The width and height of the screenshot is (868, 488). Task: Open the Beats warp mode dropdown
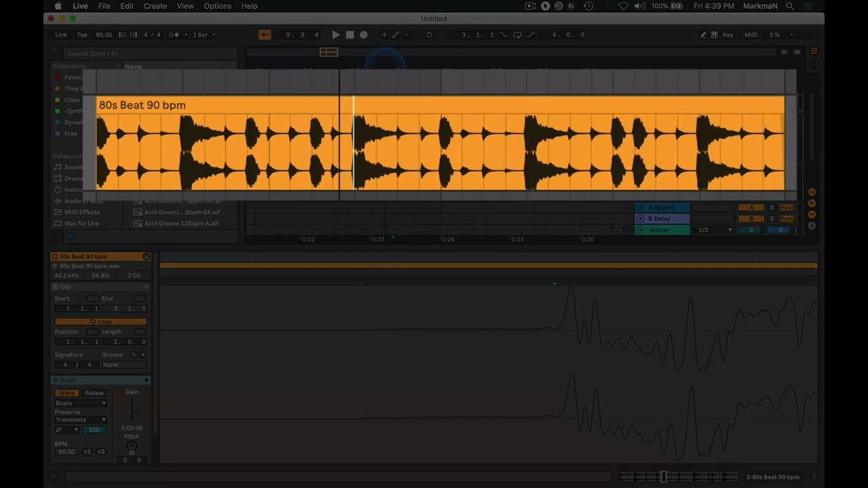[x=81, y=403]
